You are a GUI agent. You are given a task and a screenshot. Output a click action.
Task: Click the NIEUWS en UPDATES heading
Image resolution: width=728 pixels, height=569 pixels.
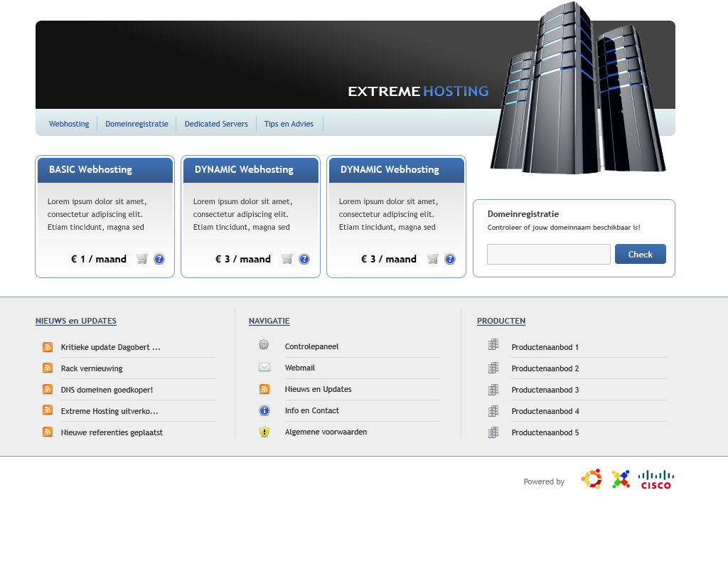tap(75, 321)
